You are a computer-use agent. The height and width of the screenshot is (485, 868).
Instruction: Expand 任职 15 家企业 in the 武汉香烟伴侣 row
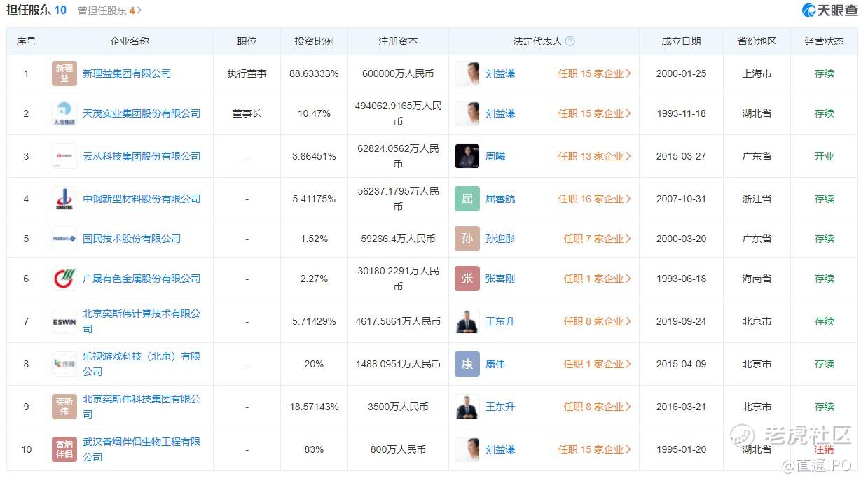tap(595, 449)
